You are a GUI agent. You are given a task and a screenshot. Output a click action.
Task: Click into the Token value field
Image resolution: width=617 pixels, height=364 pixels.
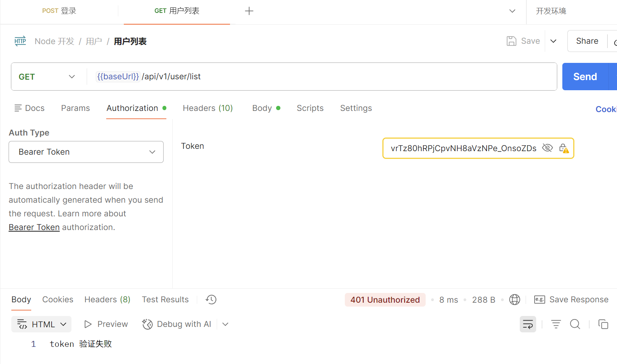coord(464,148)
